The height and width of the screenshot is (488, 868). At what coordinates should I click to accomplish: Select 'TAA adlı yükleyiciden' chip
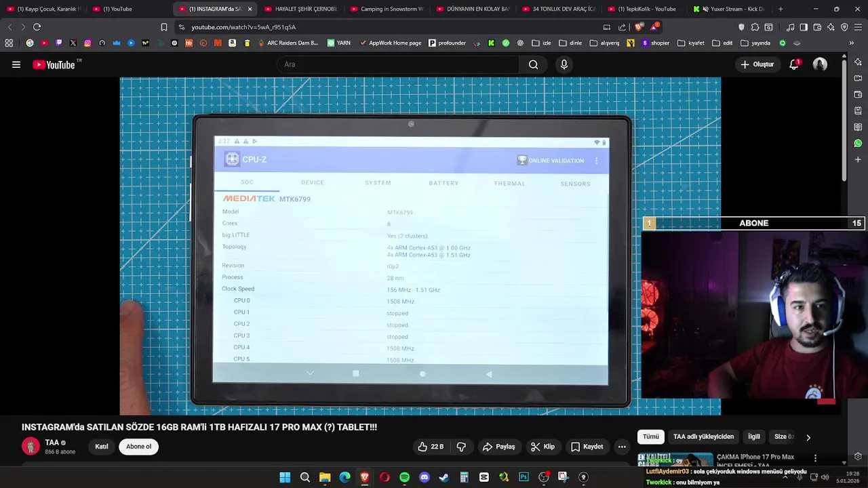[x=703, y=436]
